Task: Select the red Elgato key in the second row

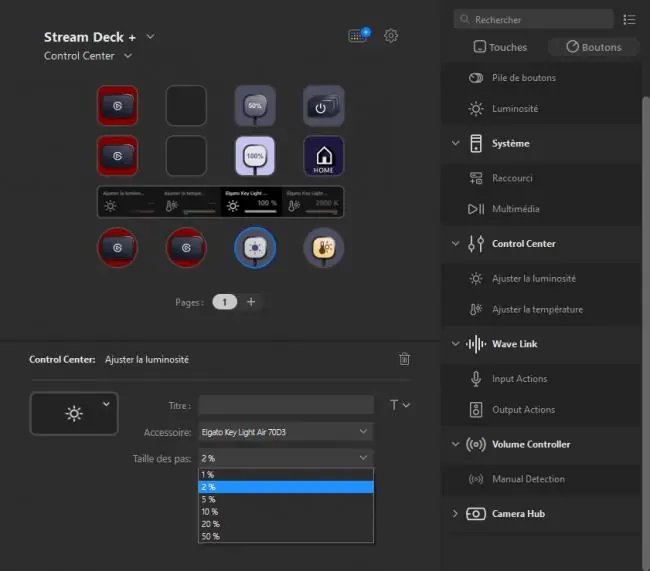Action: 118,156
